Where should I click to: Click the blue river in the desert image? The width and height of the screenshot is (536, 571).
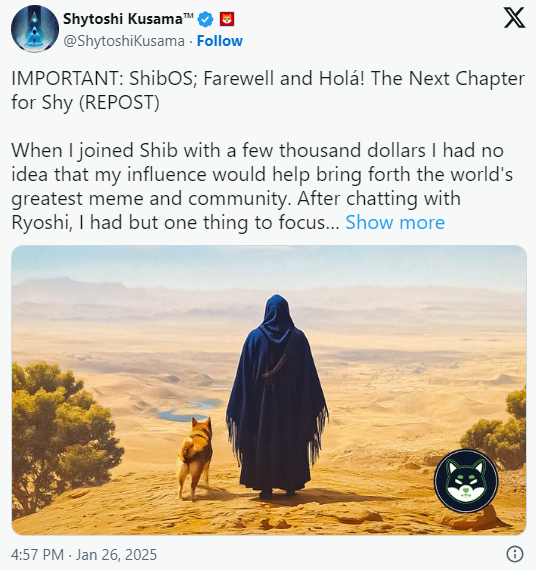click(x=190, y=410)
